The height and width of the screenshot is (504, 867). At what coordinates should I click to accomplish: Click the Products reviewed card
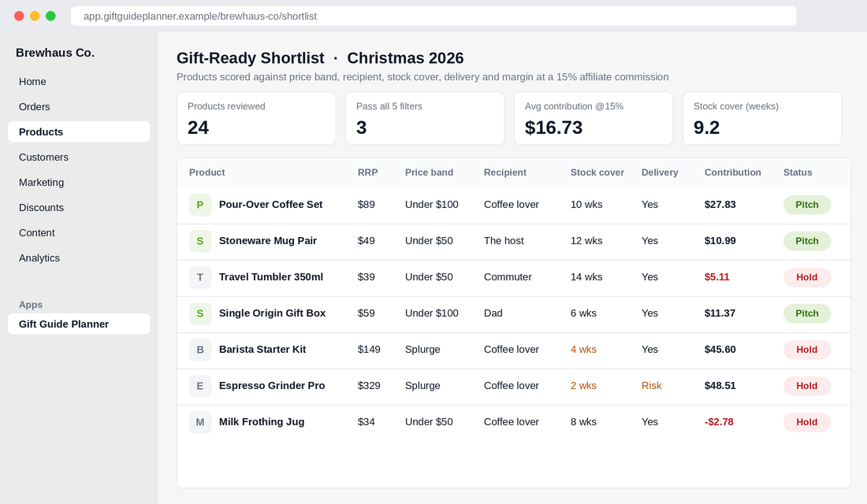click(x=256, y=118)
